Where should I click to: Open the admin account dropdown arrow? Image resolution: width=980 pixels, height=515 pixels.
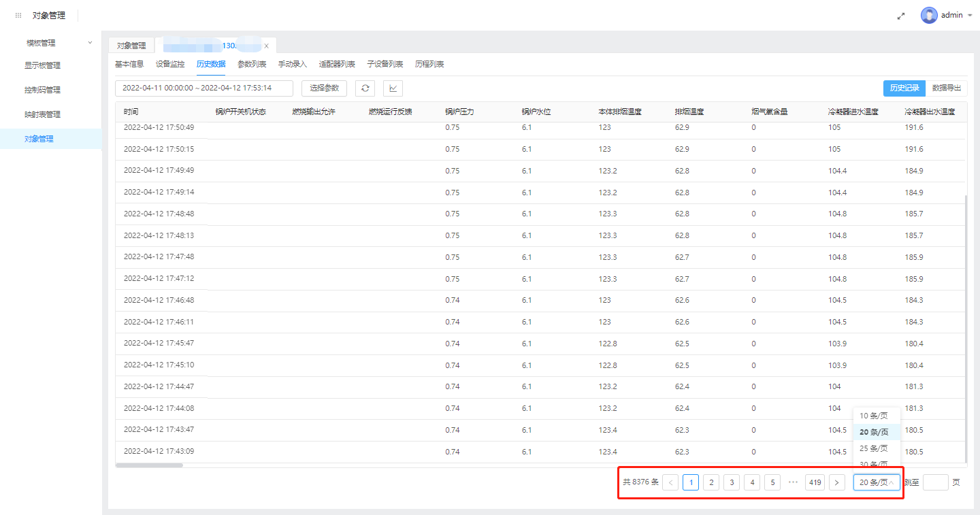[x=970, y=15]
